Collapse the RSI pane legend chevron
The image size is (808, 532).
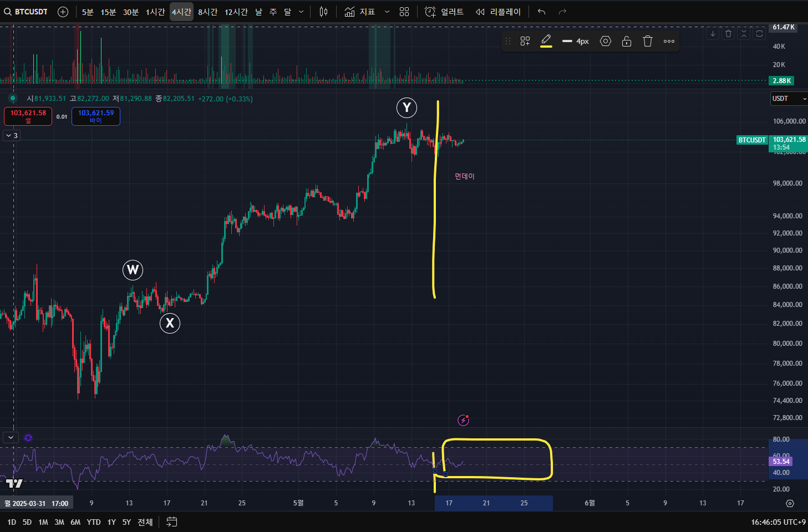coord(11,437)
